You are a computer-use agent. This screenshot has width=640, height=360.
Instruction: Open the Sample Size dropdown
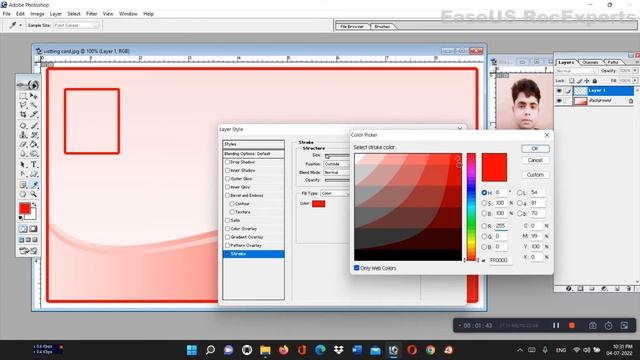(76, 25)
